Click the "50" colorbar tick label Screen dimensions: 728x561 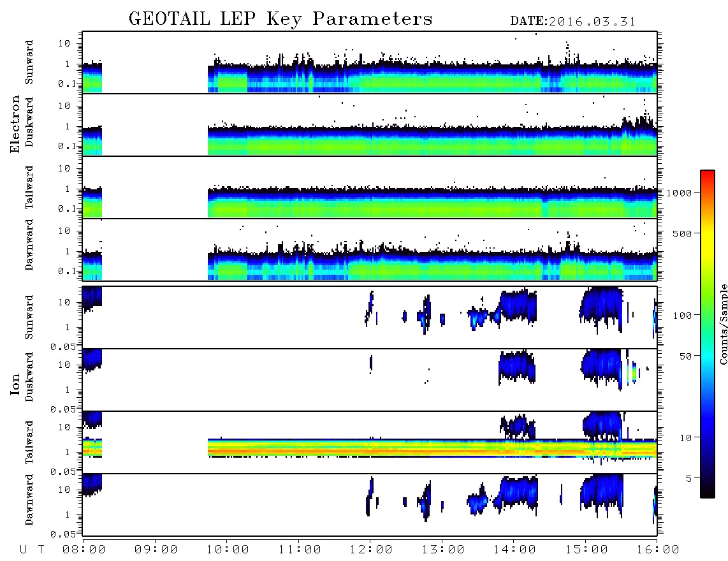click(686, 356)
